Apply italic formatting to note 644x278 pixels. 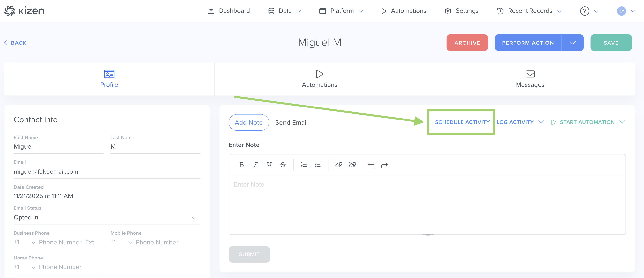coord(255,165)
